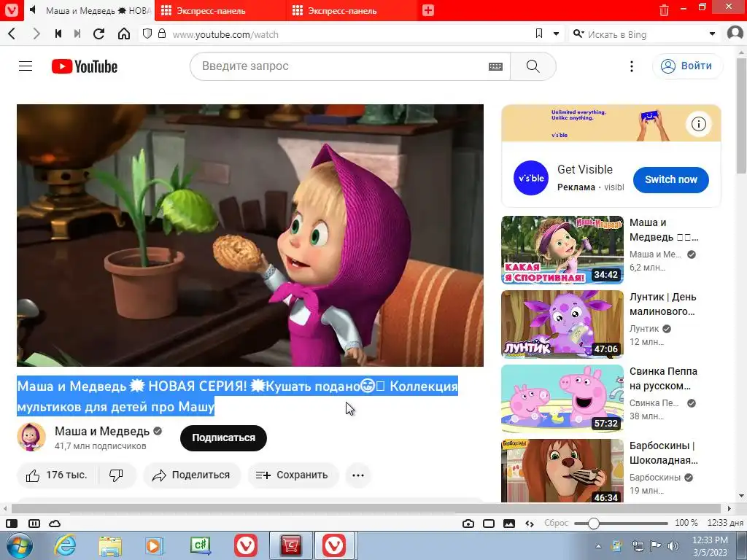The height and width of the screenshot is (560, 747).
Task: Click the Сброс zoom reset button
Action: click(x=556, y=523)
